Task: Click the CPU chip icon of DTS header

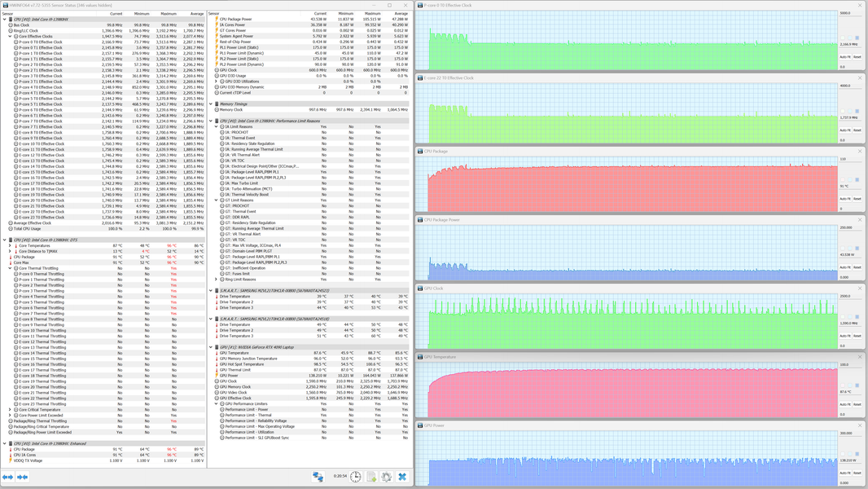Action: [x=11, y=240]
